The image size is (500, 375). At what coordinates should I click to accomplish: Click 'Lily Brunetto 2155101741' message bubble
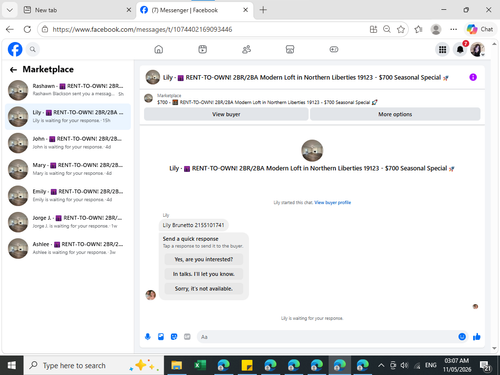click(193, 225)
